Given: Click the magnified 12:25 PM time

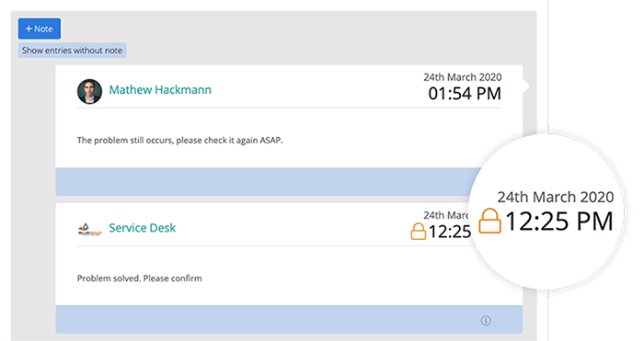Looking at the screenshot, I should pos(559,222).
